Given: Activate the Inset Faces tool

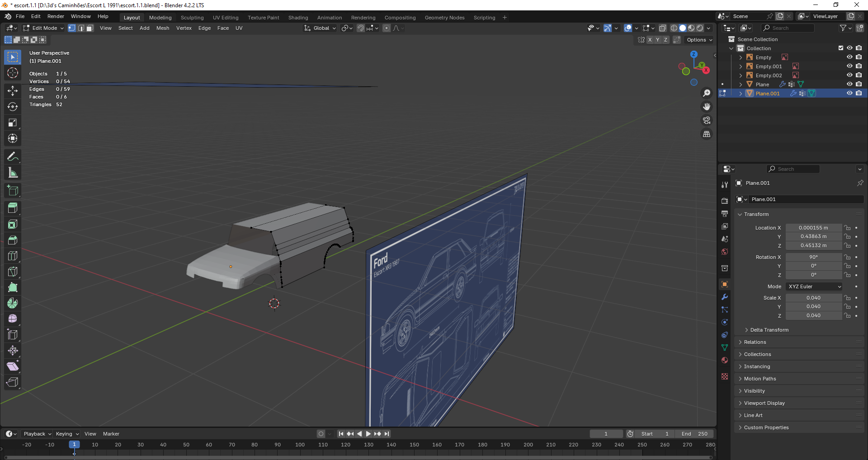Looking at the screenshot, I should coord(13,224).
